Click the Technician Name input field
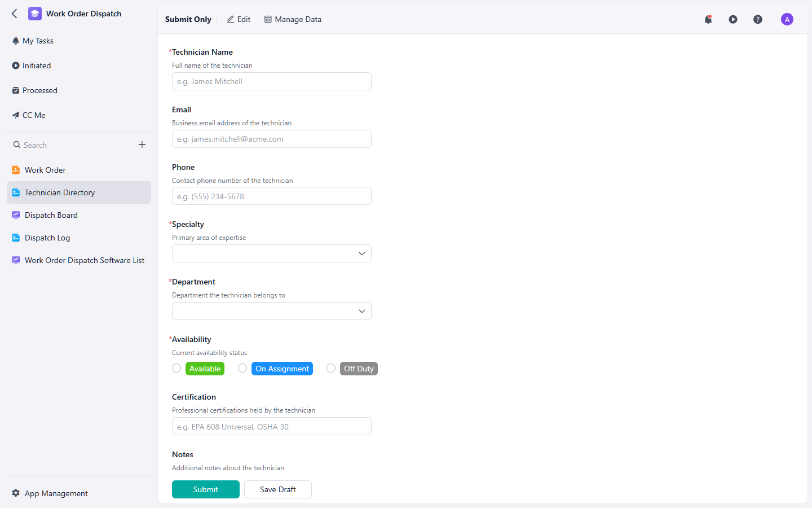This screenshot has height=508, width=812. pyautogui.click(x=272, y=81)
